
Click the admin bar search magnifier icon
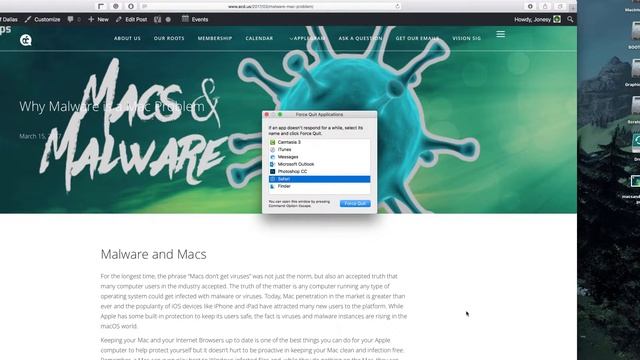coord(570,19)
